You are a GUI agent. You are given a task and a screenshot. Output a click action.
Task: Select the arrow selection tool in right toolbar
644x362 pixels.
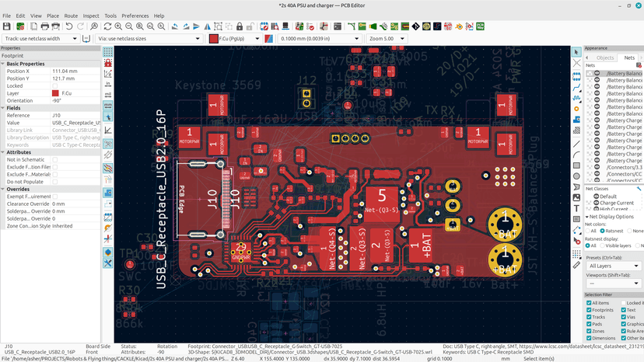tap(576, 51)
